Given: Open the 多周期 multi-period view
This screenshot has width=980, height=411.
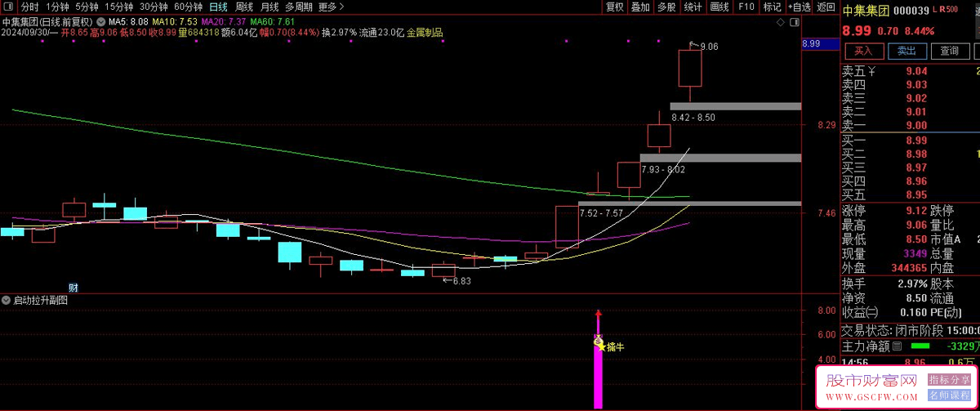Looking at the screenshot, I should (299, 7).
